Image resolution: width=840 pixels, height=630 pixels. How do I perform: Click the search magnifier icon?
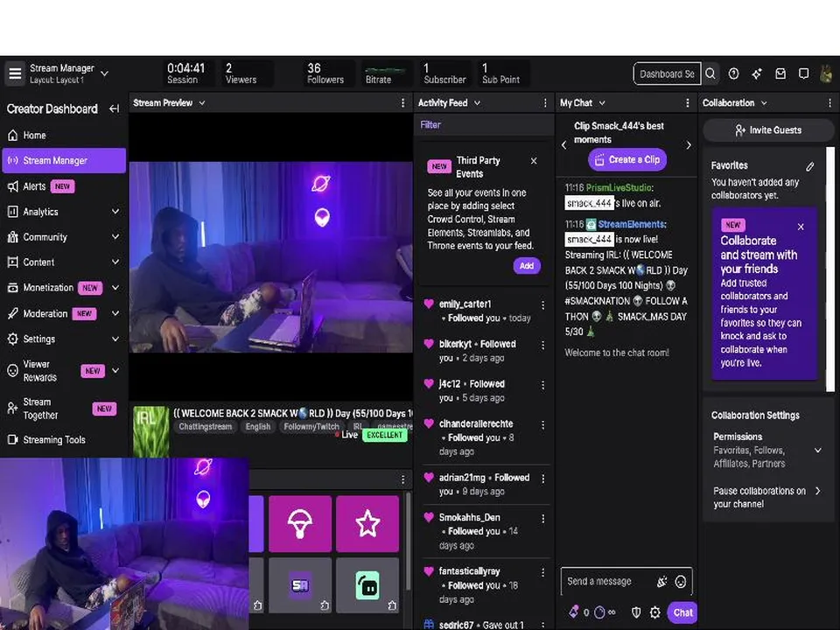(710, 73)
